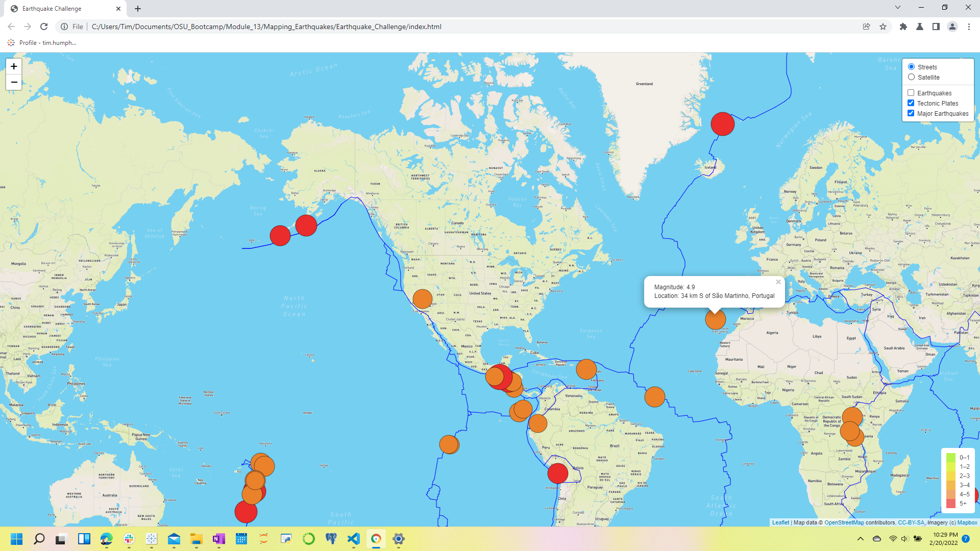980x551 pixels.
Task: Open the Chrome three-dot menu
Action: (x=969, y=27)
